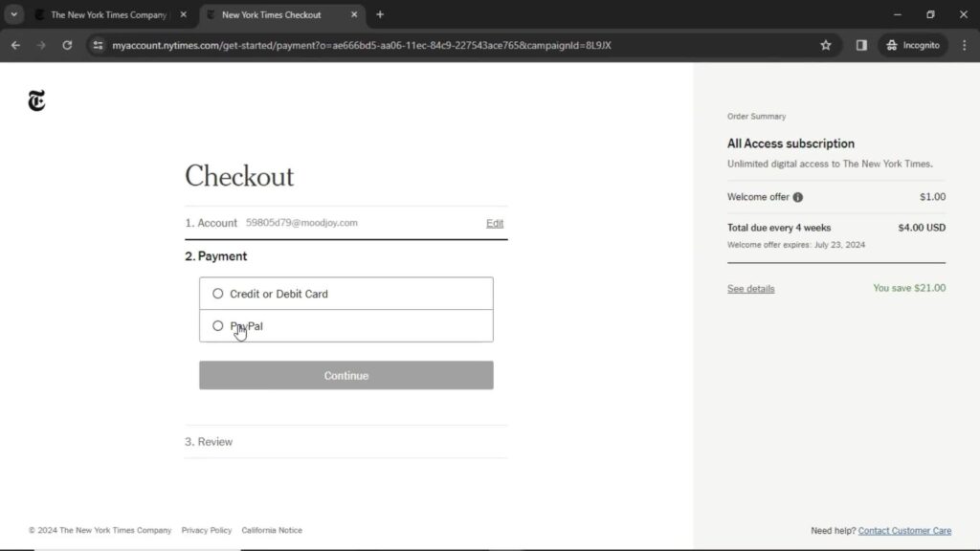Open the tab search dropdown arrow
This screenshot has width=980, height=551.
(13, 14)
